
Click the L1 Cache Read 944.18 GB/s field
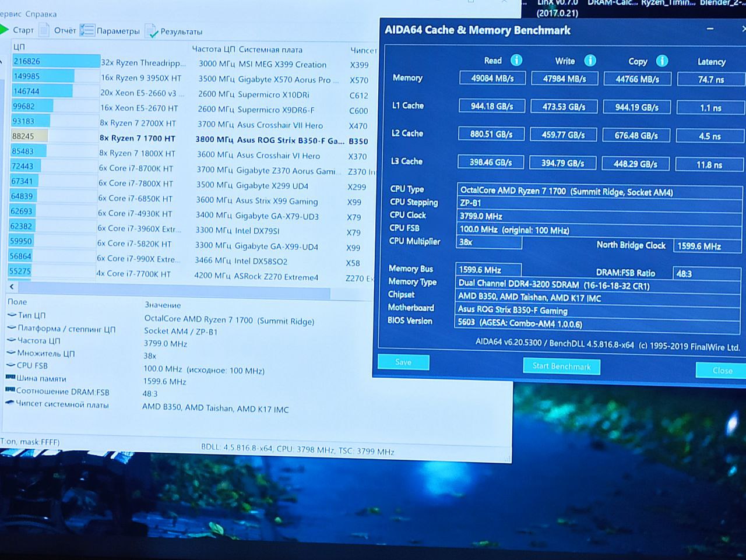coord(491,106)
